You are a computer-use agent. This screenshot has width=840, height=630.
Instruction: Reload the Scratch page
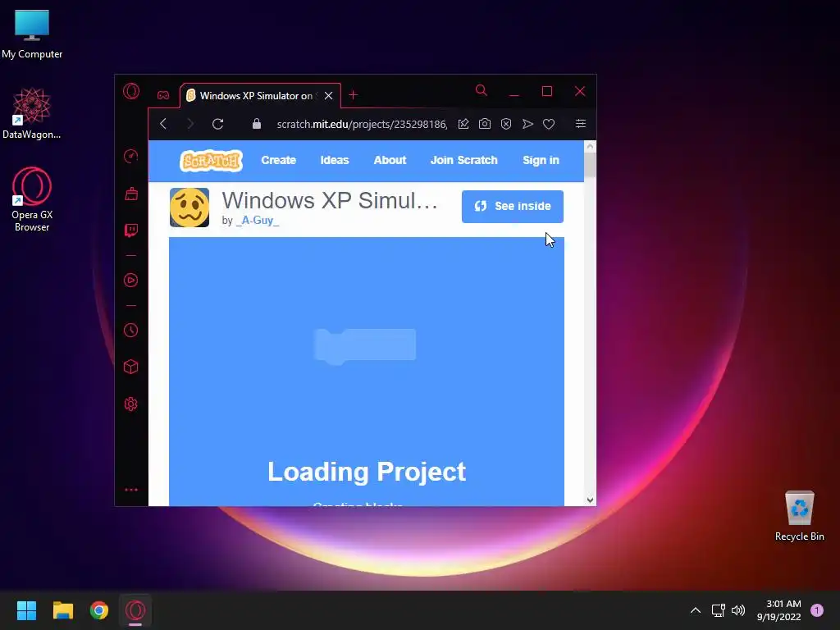(217, 124)
